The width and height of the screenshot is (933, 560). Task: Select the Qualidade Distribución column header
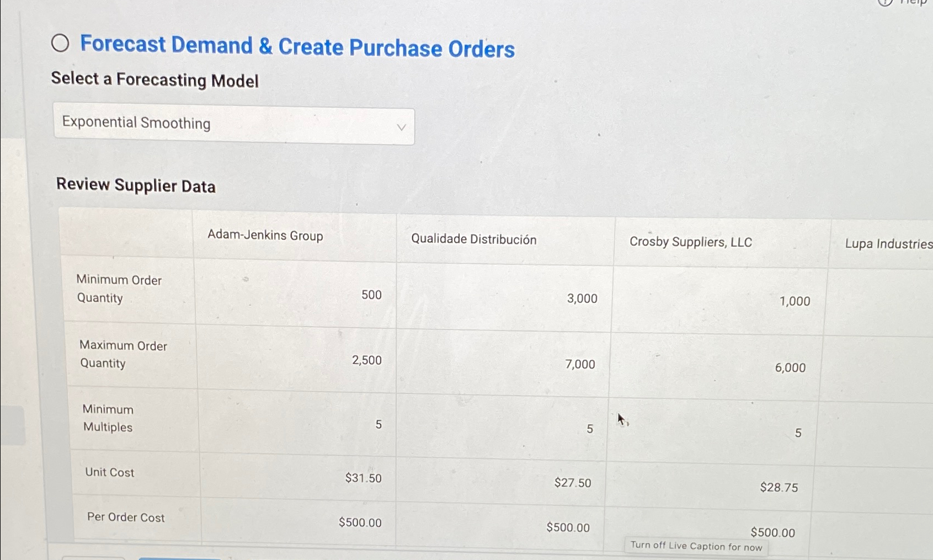click(475, 239)
